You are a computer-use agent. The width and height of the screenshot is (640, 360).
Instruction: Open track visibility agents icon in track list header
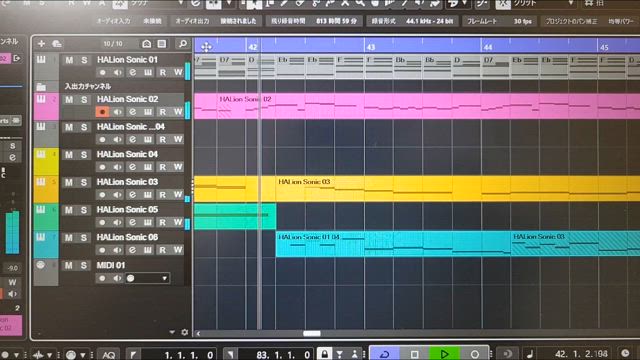147,43
